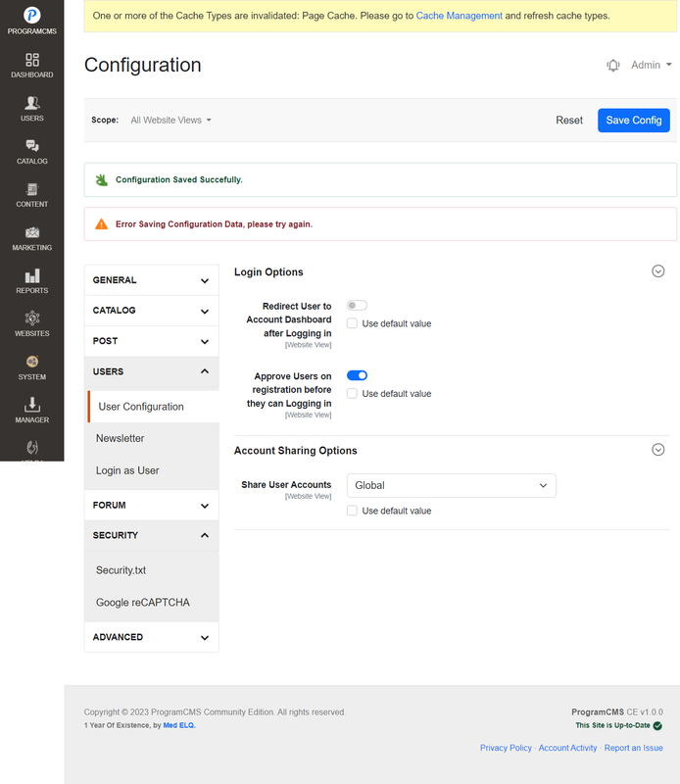The height and width of the screenshot is (784, 680).
Task: Select User Configuration menu item
Action: [153, 407]
